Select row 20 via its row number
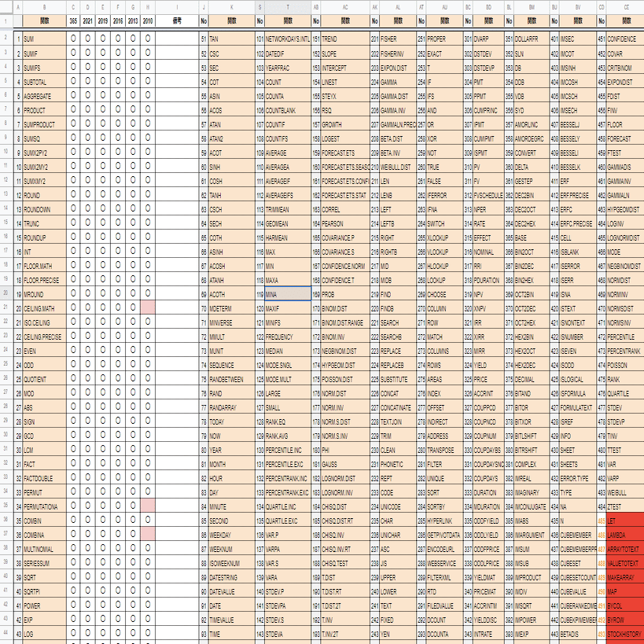Screen dimensions: 644x644 click(6, 293)
